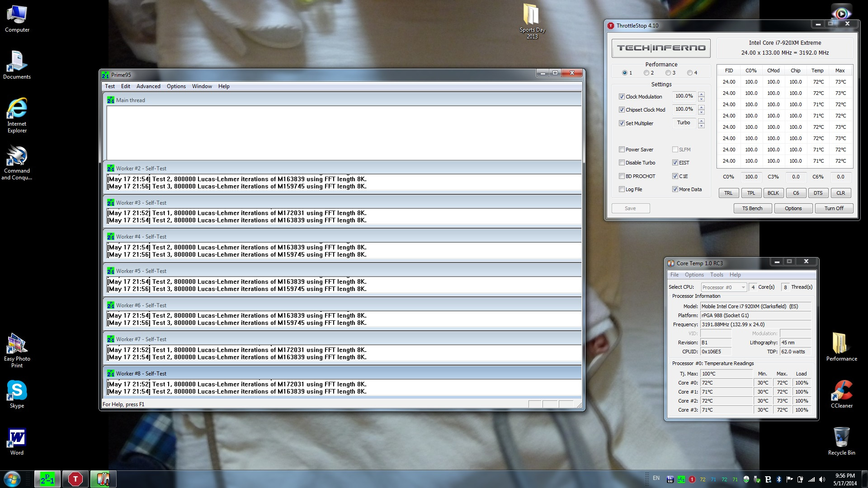Viewport: 868px width, 488px height.
Task: Click the green Prime95 tray icon
Action: (x=681, y=479)
